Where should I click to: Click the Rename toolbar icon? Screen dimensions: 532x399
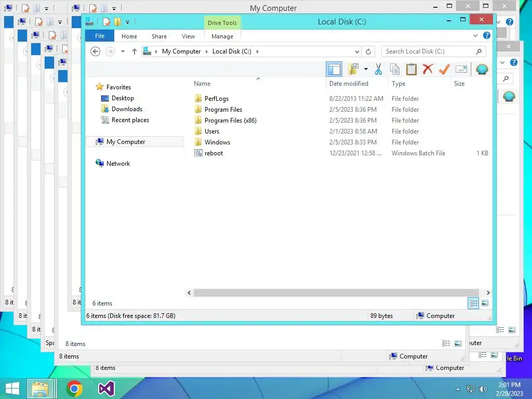(x=461, y=69)
